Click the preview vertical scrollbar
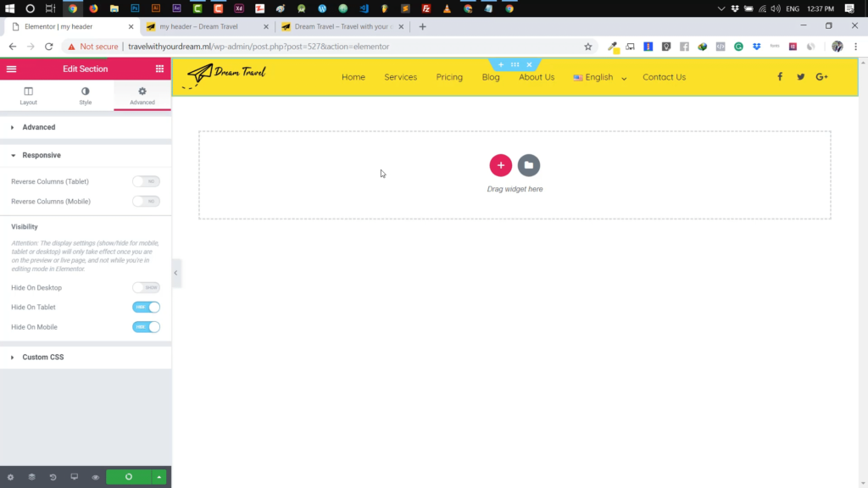This screenshot has width=868, height=488. pos(863,273)
